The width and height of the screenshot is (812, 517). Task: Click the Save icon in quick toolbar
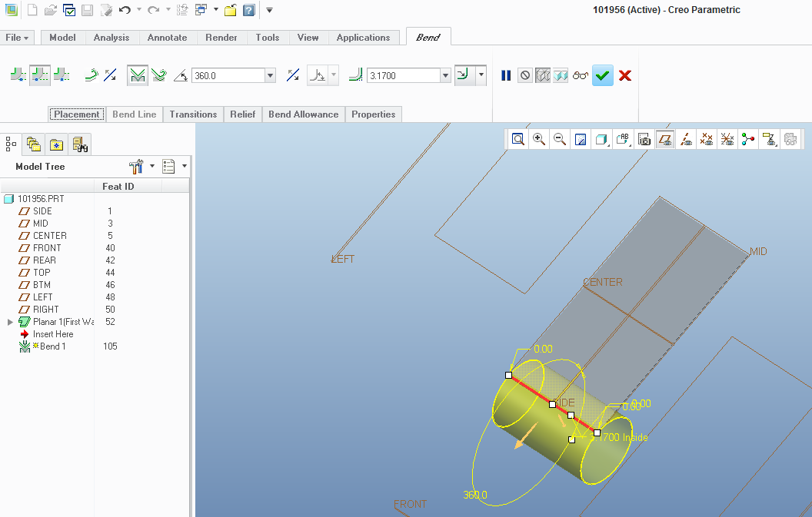tap(87, 10)
